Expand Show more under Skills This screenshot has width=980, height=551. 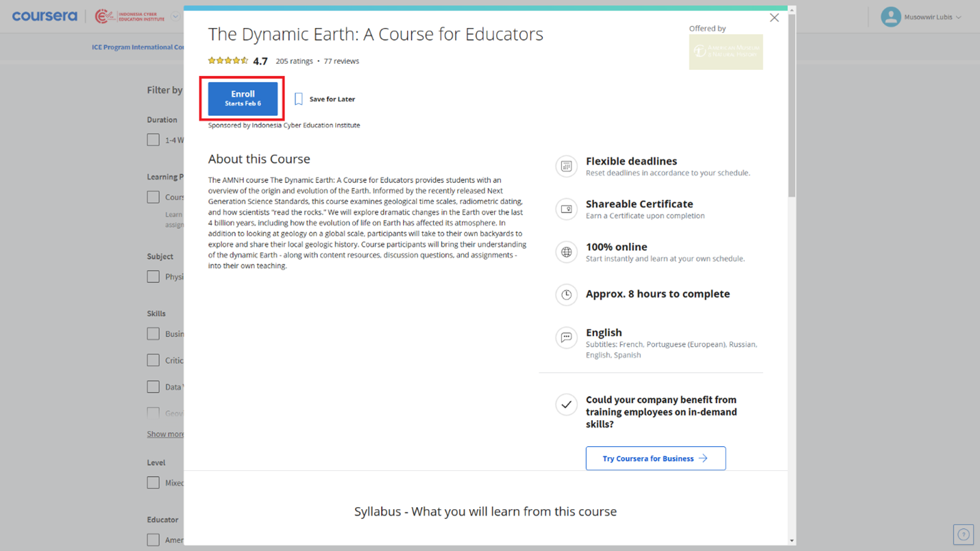click(x=165, y=434)
